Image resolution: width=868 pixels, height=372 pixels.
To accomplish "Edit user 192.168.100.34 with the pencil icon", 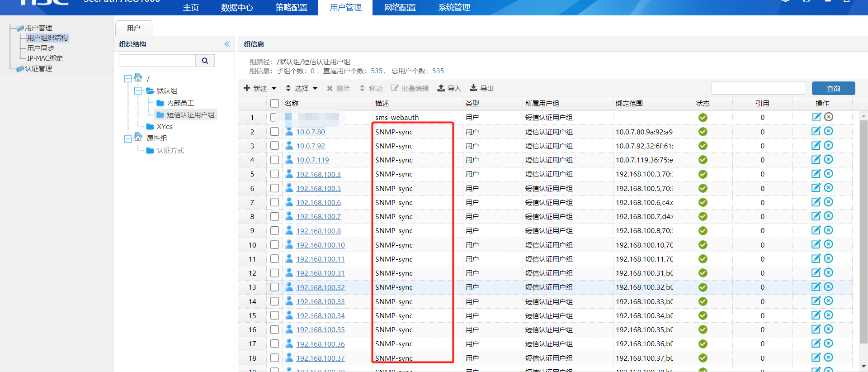I will click(816, 315).
